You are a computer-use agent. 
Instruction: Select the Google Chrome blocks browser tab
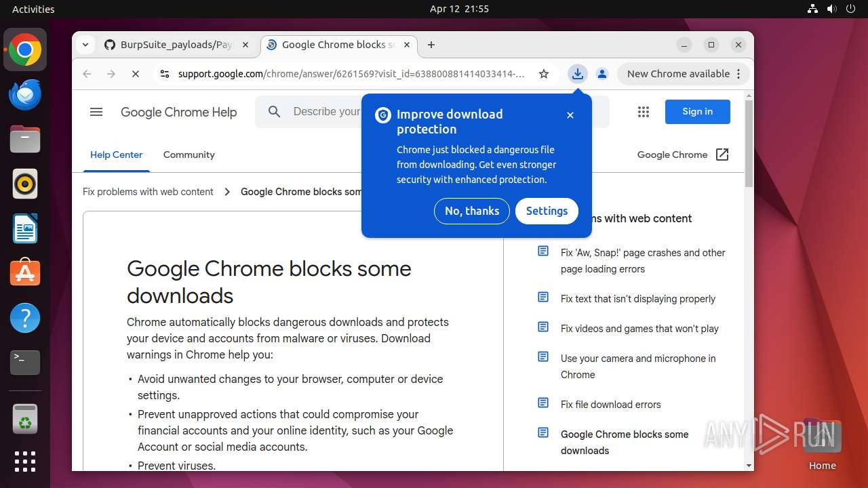tap(339, 45)
